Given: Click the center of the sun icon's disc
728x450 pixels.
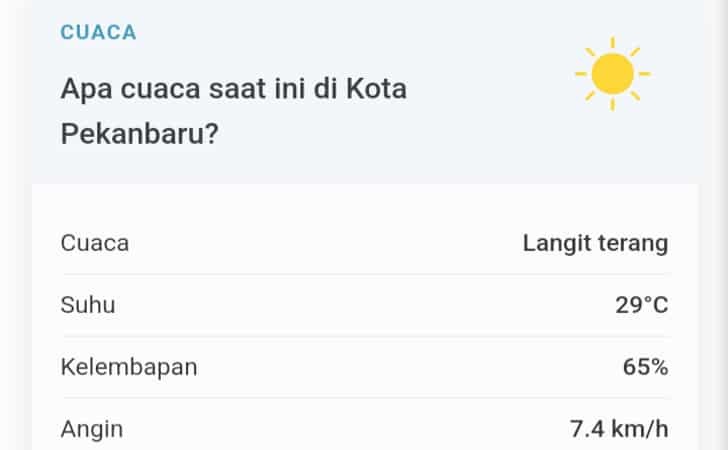Looking at the screenshot, I should (612, 74).
